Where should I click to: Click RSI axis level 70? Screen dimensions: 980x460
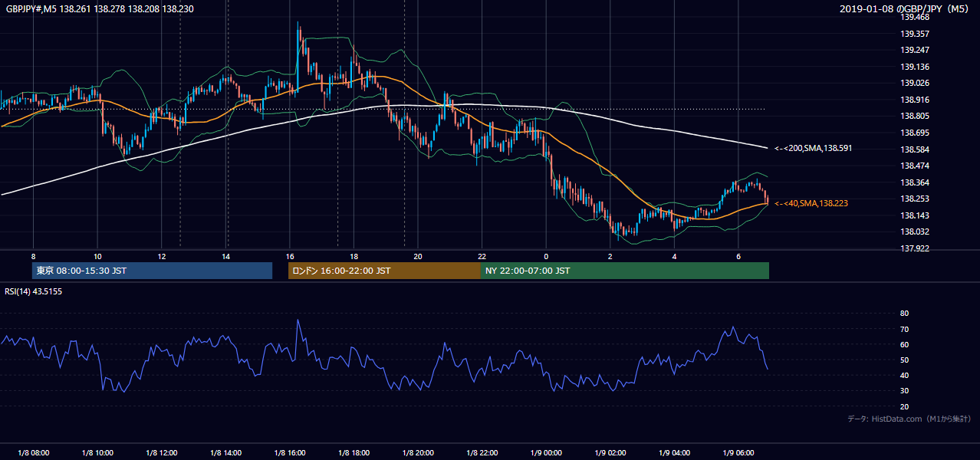click(x=904, y=329)
